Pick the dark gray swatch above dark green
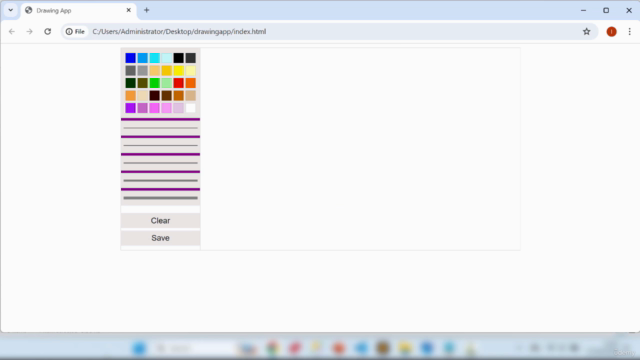The width and height of the screenshot is (640, 360). click(x=131, y=71)
